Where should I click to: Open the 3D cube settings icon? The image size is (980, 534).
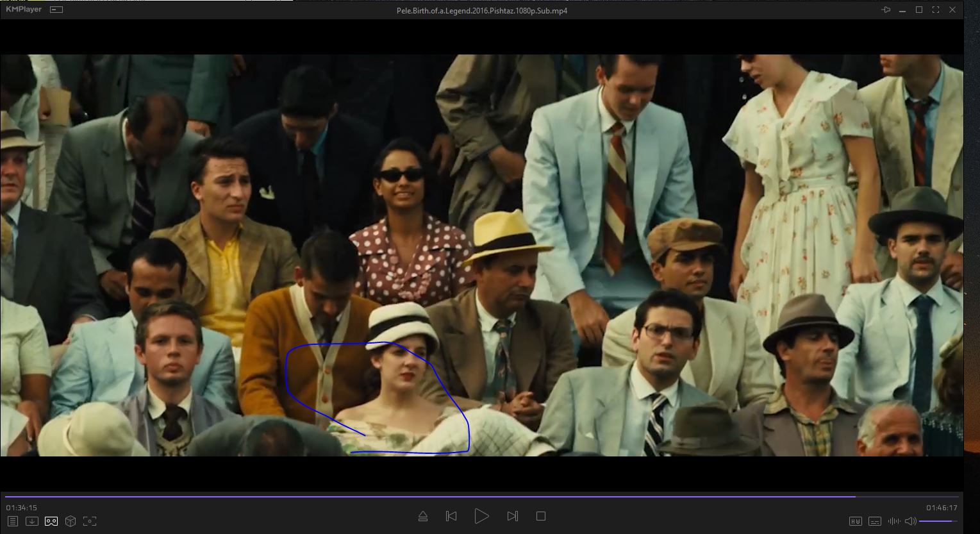pos(71,521)
